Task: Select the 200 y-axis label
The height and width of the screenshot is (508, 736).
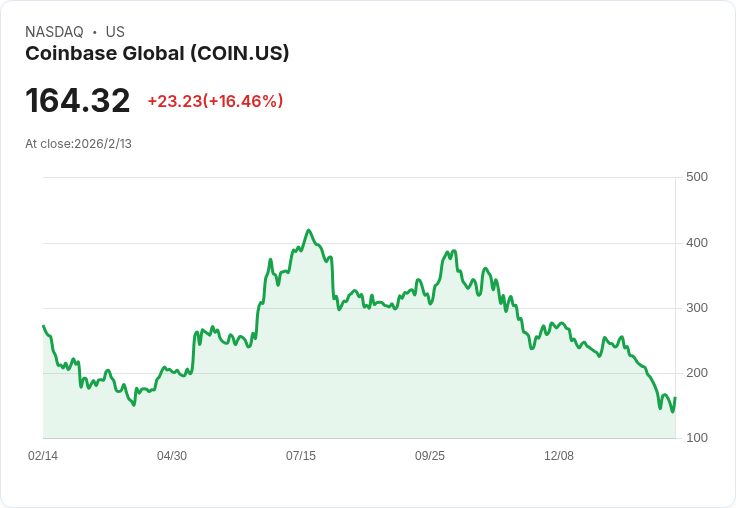Action: (x=697, y=373)
